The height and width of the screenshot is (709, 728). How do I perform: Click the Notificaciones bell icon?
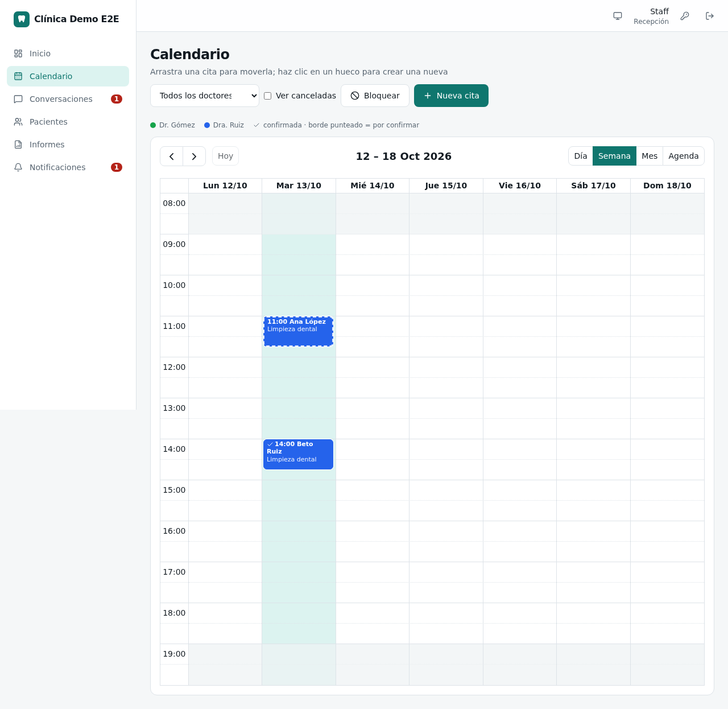[x=18, y=167]
